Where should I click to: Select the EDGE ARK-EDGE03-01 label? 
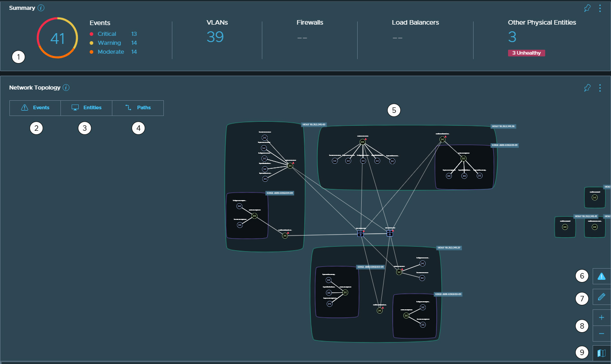coord(448,294)
